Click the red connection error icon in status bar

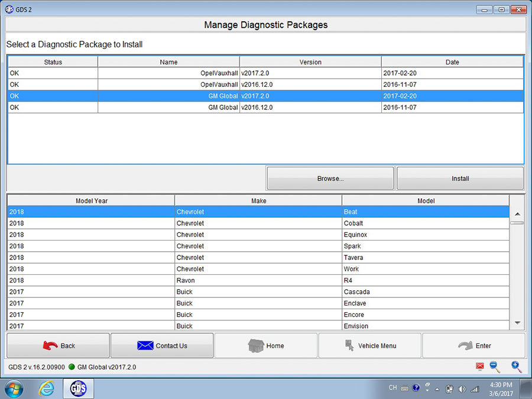[x=480, y=366]
